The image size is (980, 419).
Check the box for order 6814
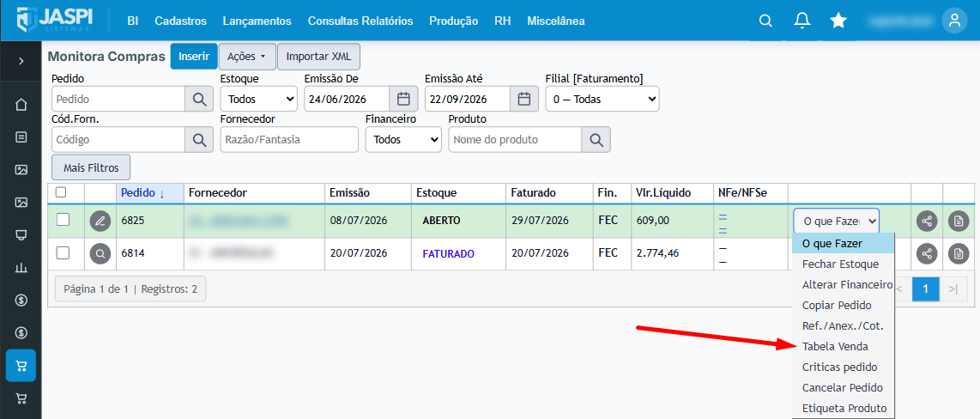[64, 252]
